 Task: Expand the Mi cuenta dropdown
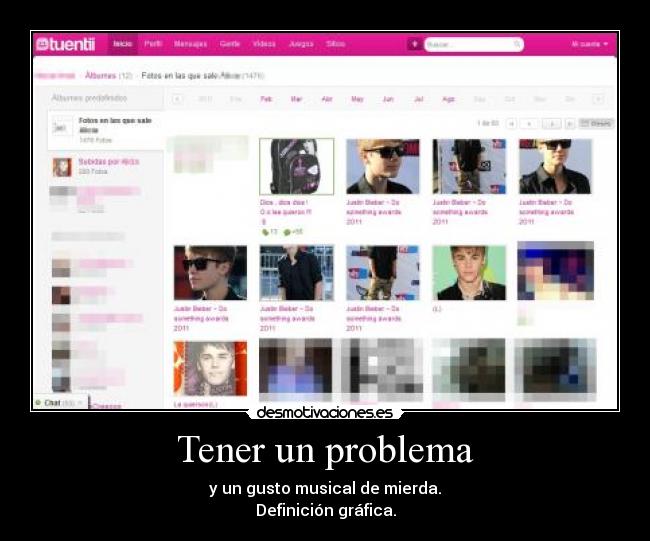[x=589, y=44]
